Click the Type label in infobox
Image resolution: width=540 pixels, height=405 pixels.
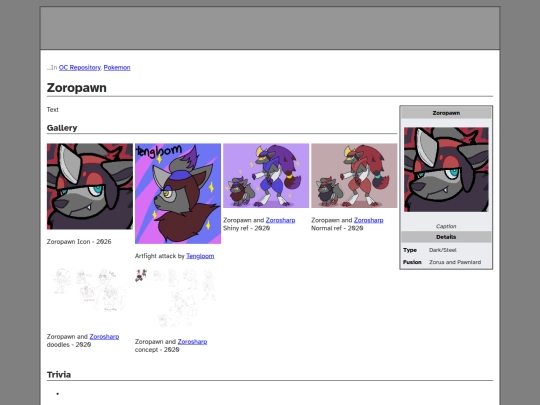[x=410, y=250]
